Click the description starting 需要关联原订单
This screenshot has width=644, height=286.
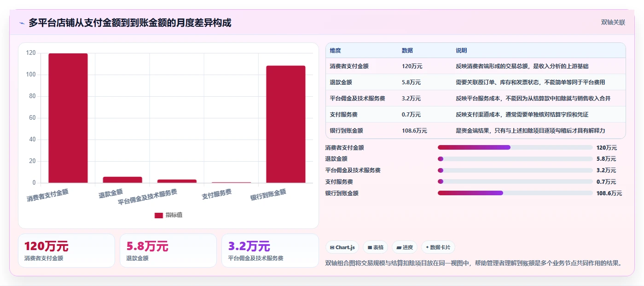(530, 82)
